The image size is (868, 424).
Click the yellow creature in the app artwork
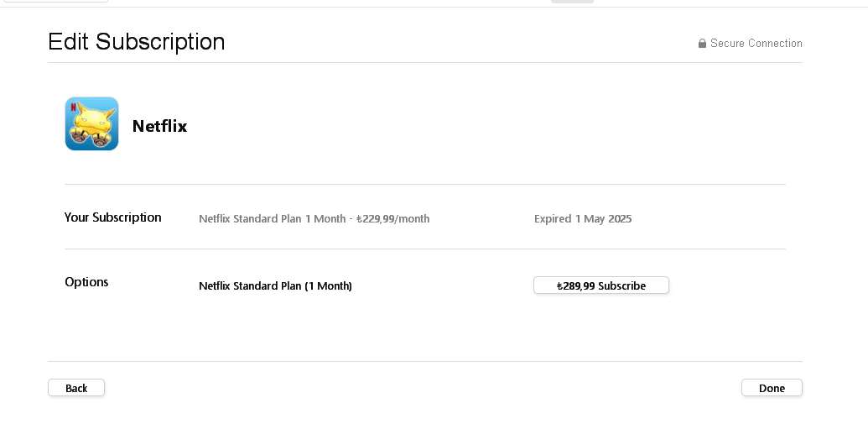tap(93, 120)
